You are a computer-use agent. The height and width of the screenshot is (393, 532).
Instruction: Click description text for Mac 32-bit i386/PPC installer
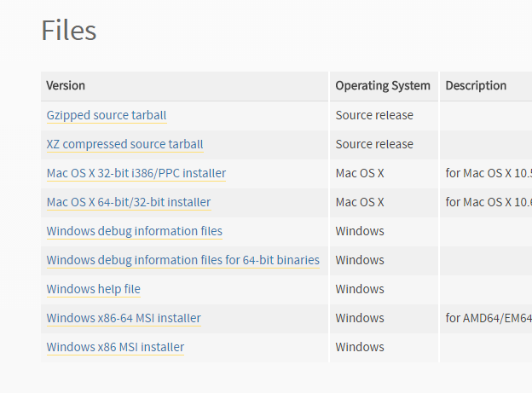(x=488, y=173)
